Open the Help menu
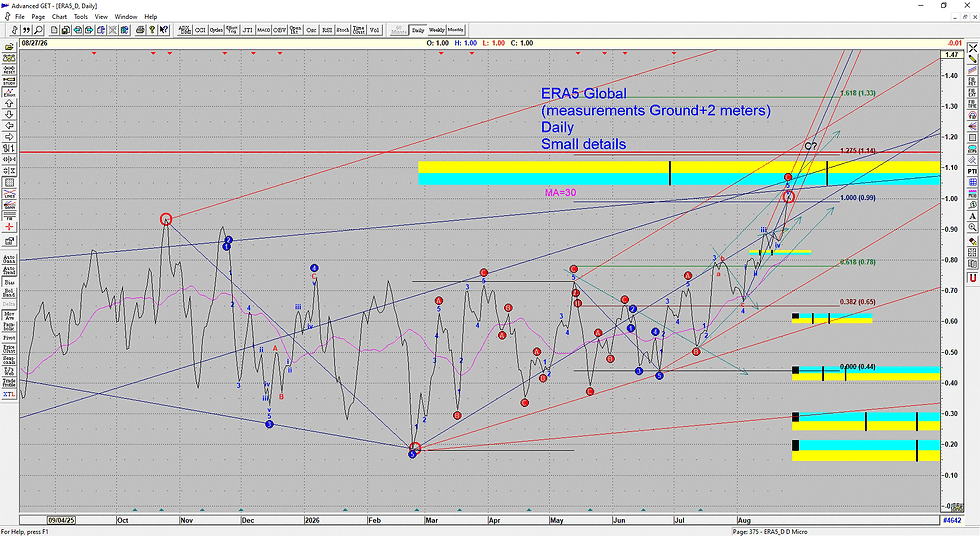Screen dimensions: 980x536 point(151,17)
